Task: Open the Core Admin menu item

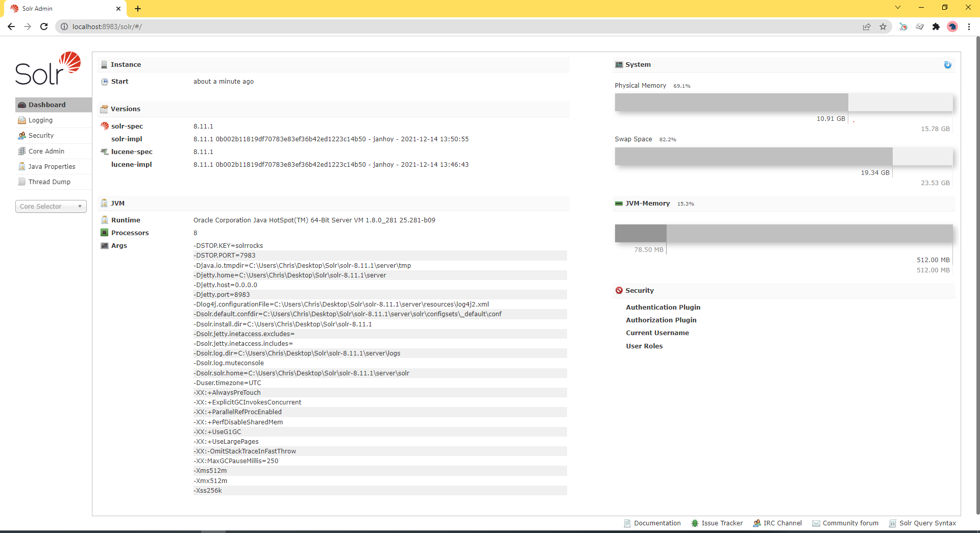Action: click(54, 151)
